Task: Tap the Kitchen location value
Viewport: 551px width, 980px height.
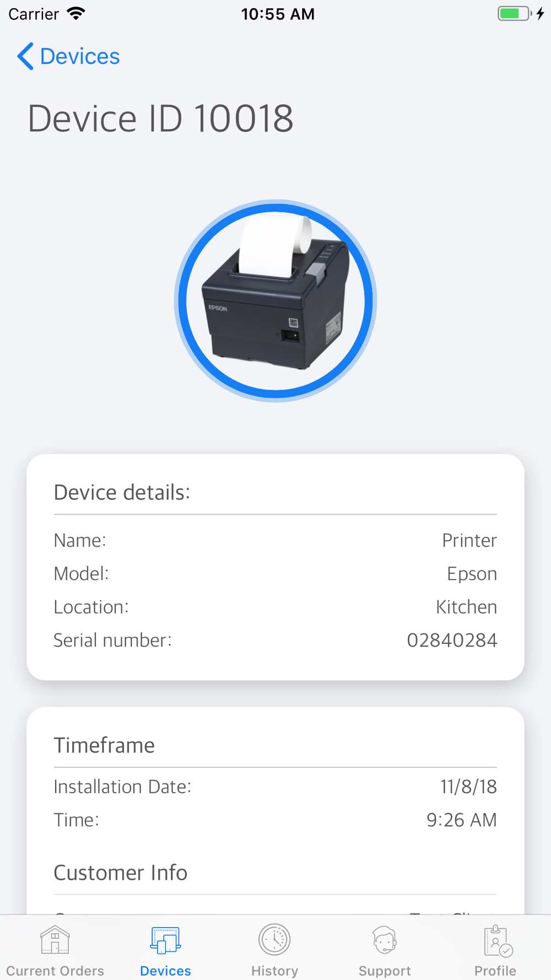Action: click(466, 607)
